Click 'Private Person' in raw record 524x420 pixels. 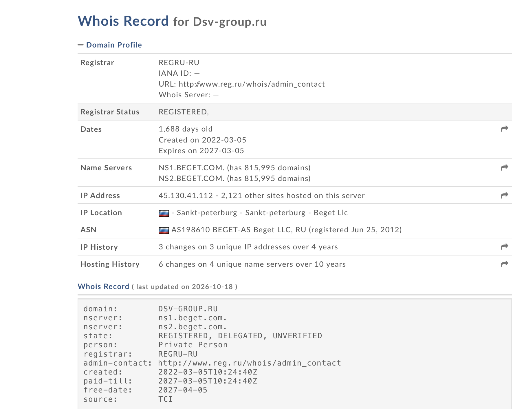point(193,345)
